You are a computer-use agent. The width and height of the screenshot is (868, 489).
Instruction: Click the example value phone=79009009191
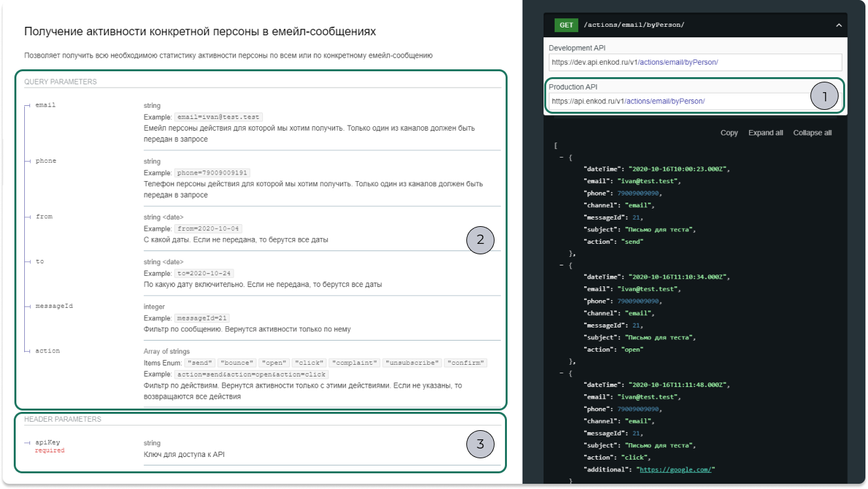point(213,173)
